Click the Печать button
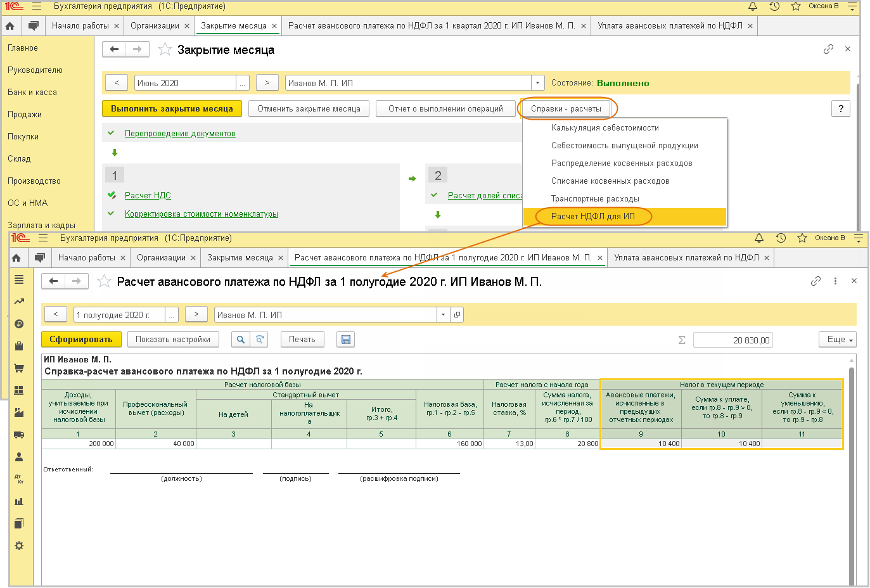Image resolution: width=870 pixels, height=588 pixels. point(302,340)
